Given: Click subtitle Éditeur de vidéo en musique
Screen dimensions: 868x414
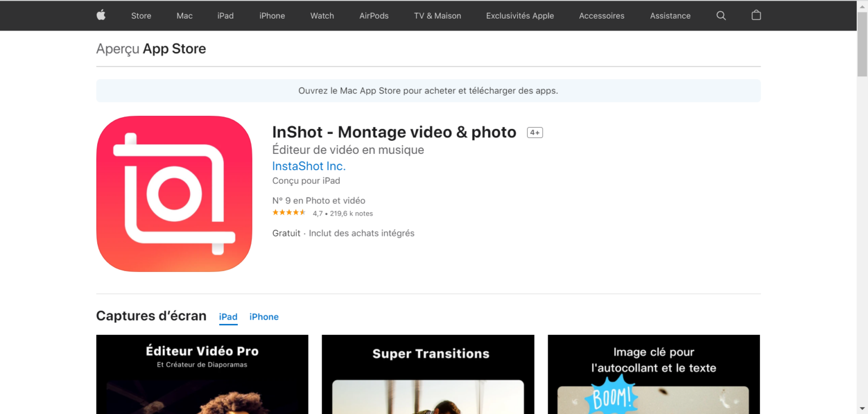Looking at the screenshot, I should [348, 150].
